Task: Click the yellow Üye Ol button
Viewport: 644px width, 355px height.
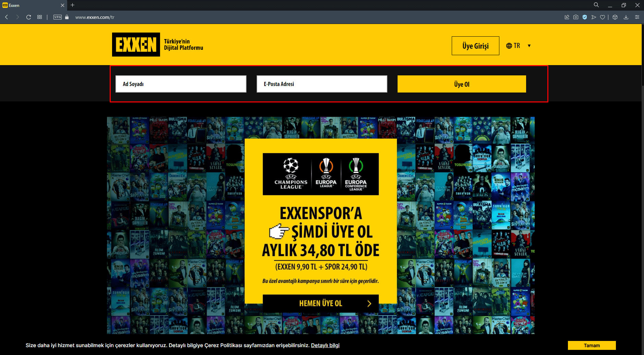Action: click(462, 84)
